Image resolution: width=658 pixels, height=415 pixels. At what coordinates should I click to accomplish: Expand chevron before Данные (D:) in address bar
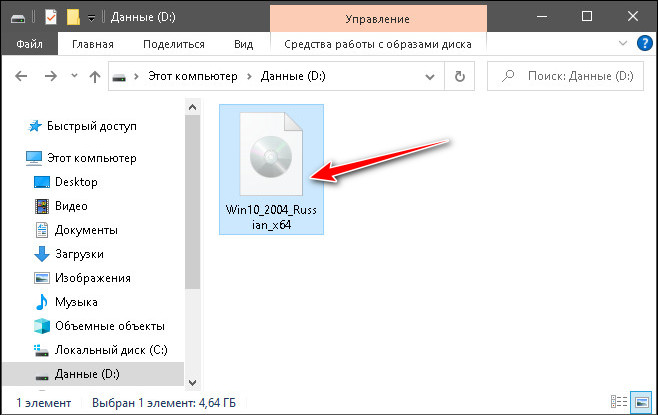click(x=249, y=76)
